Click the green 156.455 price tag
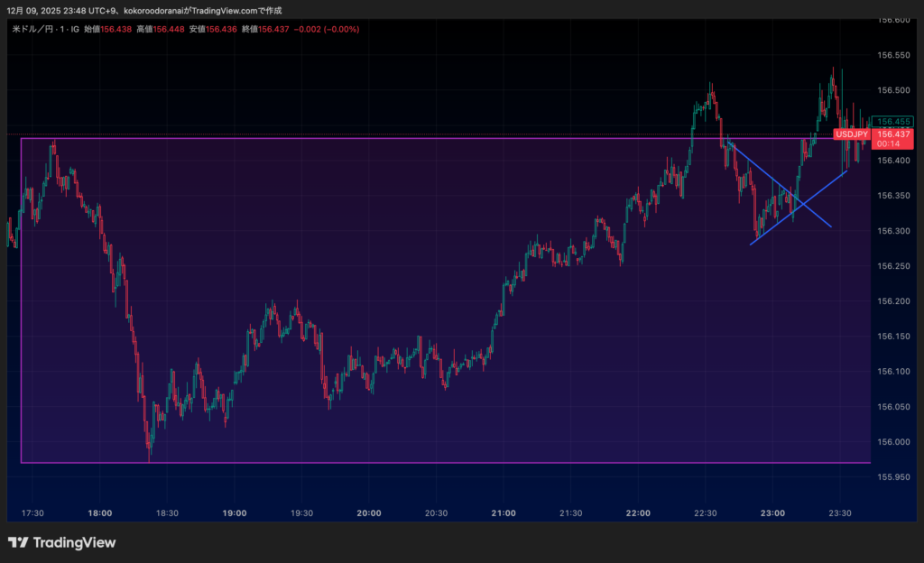 click(893, 121)
